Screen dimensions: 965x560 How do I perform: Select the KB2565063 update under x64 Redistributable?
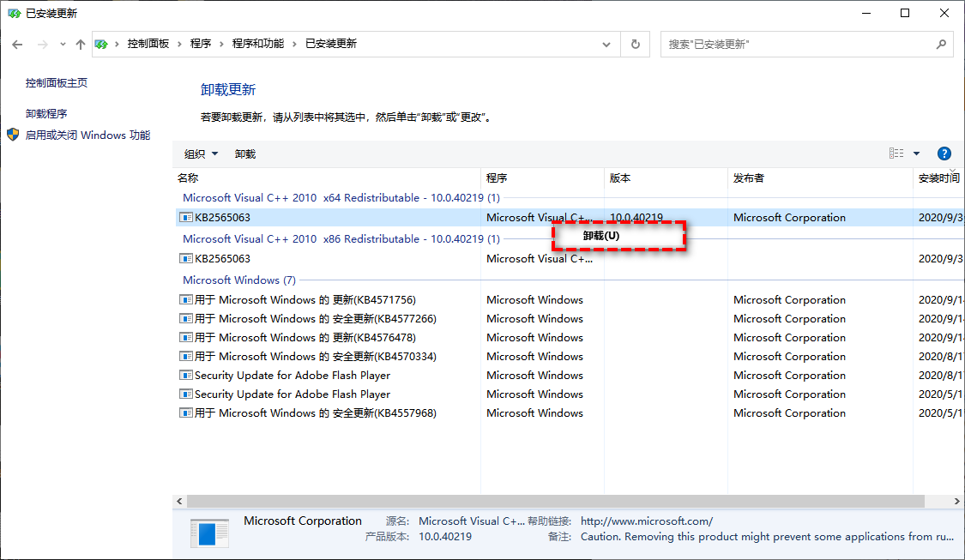(570, 218)
